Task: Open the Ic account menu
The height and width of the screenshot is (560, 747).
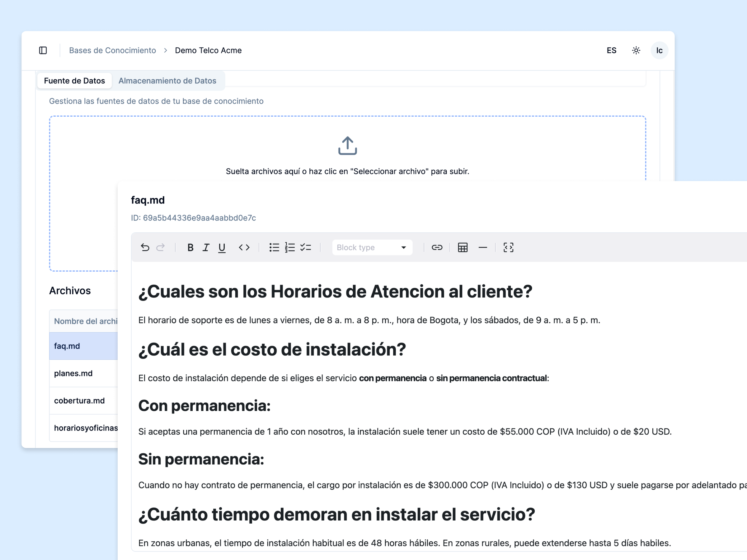Action: pos(659,50)
